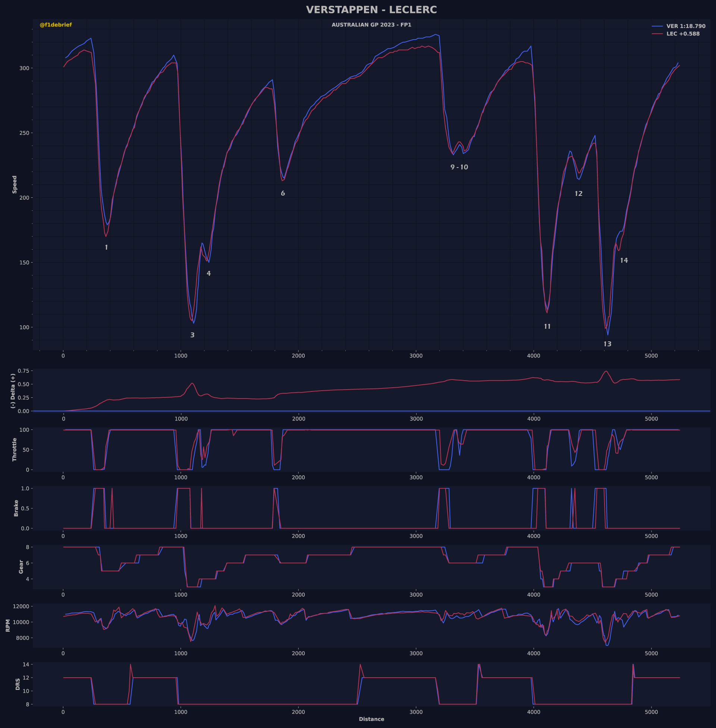
Task: Click the AUSTRALIAN GP 2023 - FP1 subtitle
Action: (x=371, y=25)
